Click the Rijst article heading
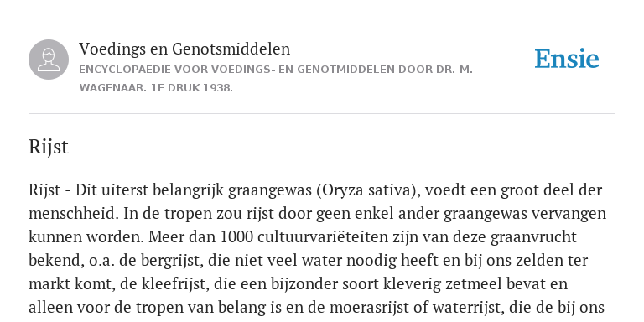This screenshot has height=322, width=644. (x=49, y=147)
